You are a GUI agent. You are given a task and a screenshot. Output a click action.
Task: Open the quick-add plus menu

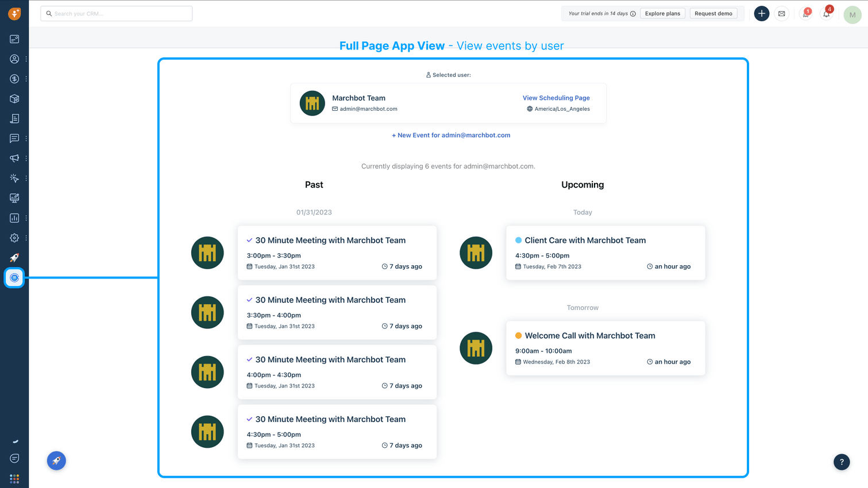coord(761,13)
